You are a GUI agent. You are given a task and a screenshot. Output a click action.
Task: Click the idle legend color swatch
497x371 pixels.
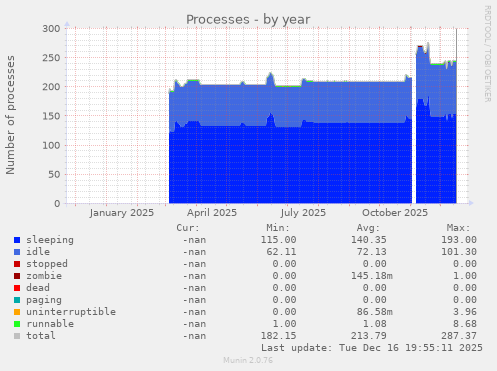click(x=17, y=252)
